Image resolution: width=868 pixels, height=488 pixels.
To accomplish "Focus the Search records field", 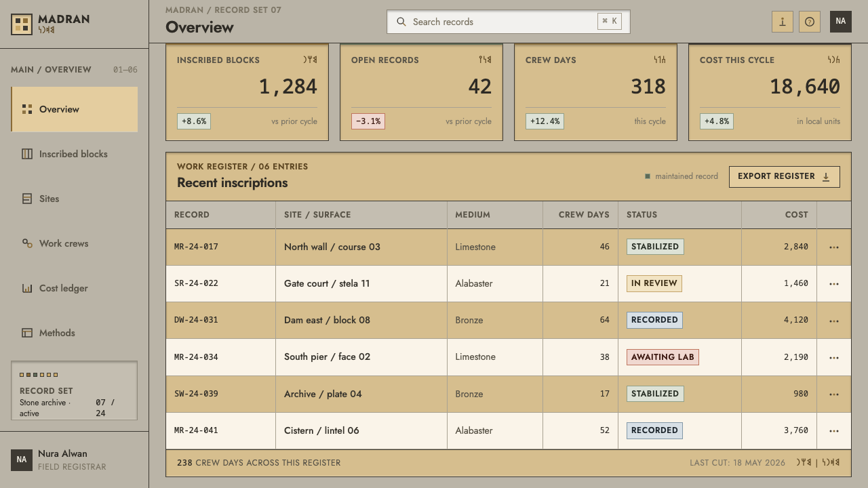I will [x=509, y=22].
